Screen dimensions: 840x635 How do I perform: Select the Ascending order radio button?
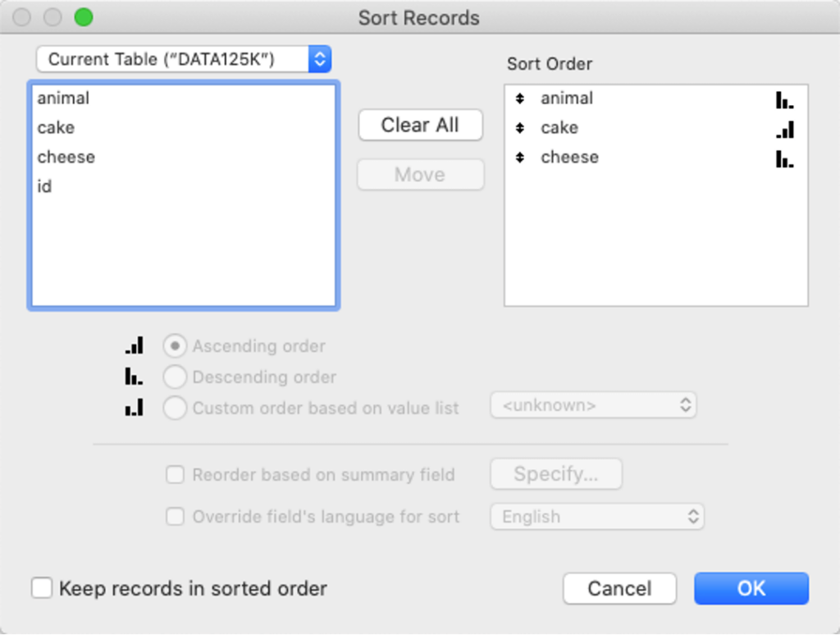click(175, 345)
